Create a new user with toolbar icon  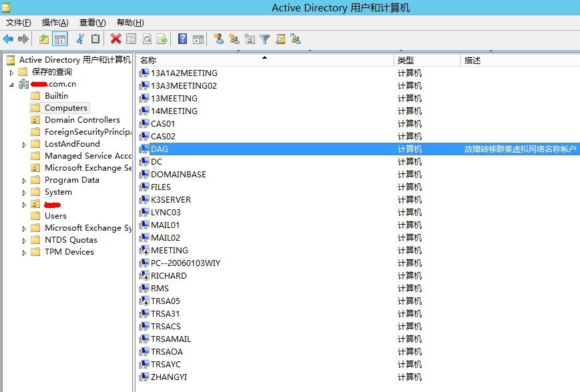click(x=219, y=39)
